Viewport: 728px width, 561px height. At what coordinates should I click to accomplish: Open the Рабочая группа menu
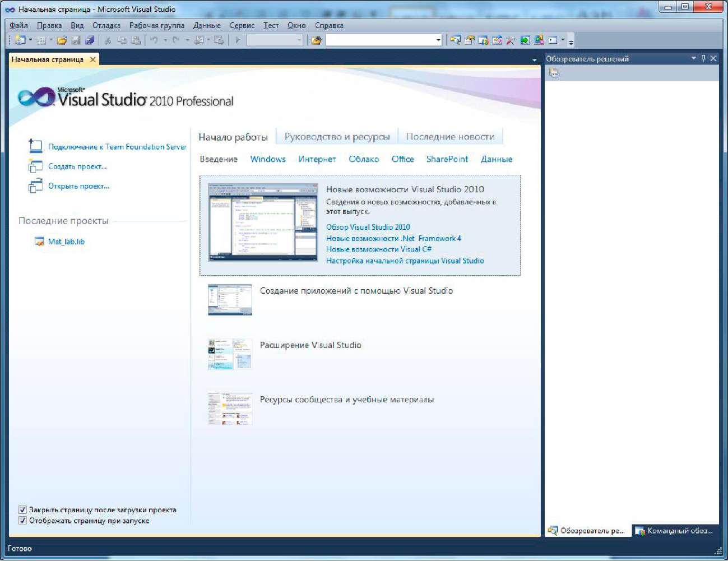(x=157, y=25)
